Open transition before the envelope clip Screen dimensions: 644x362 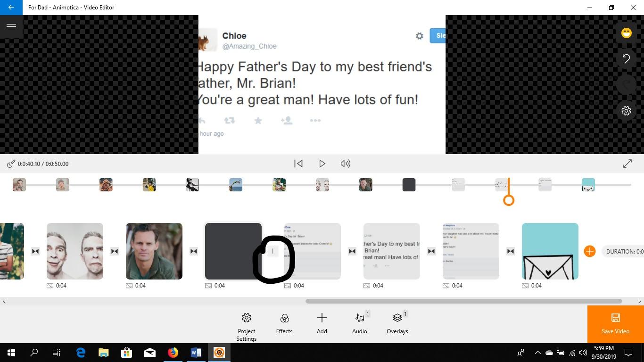(511, 251)
